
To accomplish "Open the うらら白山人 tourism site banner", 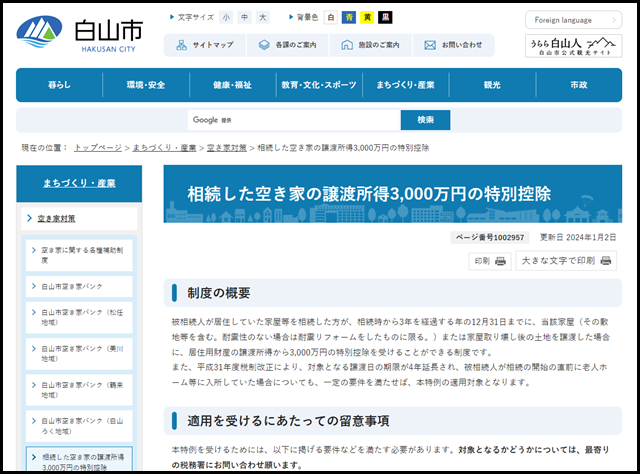I will click(x=573, y=46).
